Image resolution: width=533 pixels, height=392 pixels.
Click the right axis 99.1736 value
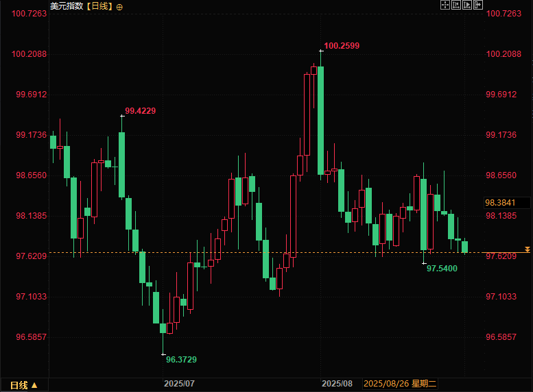pos(501,135)
